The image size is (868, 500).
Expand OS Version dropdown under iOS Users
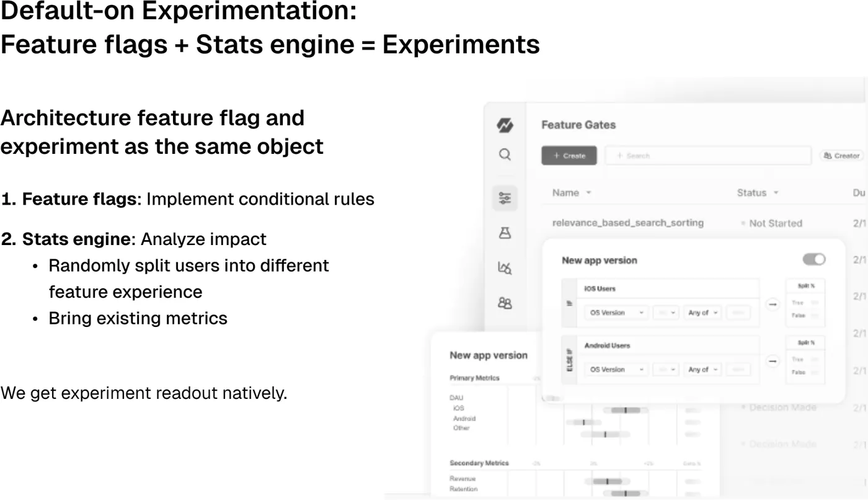click(616, 313)
